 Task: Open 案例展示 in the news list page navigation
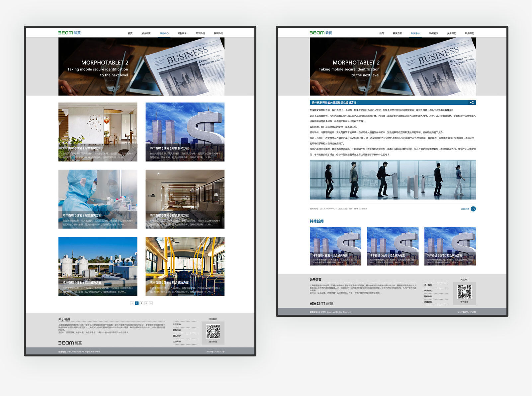[x=182, y=33]
